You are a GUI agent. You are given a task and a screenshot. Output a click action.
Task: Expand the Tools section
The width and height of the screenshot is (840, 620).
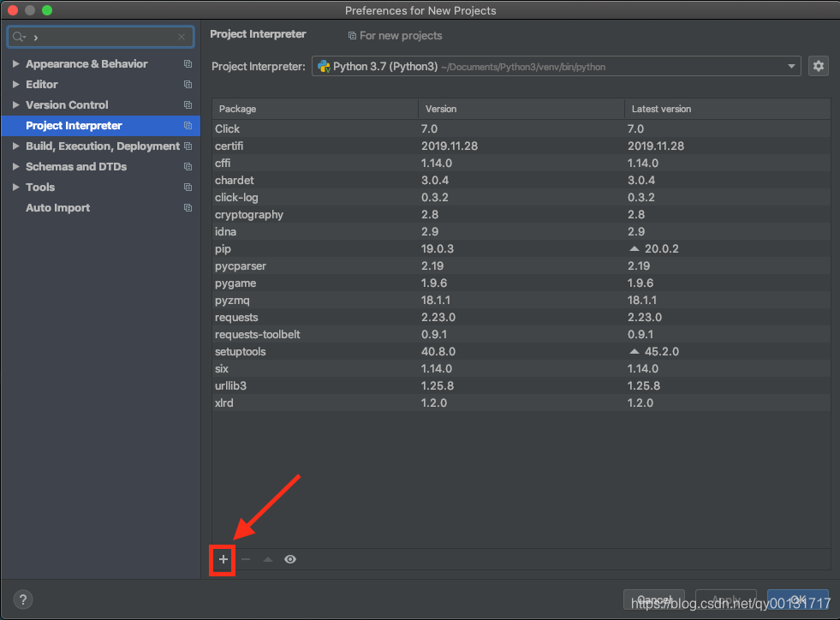[15, 187]
